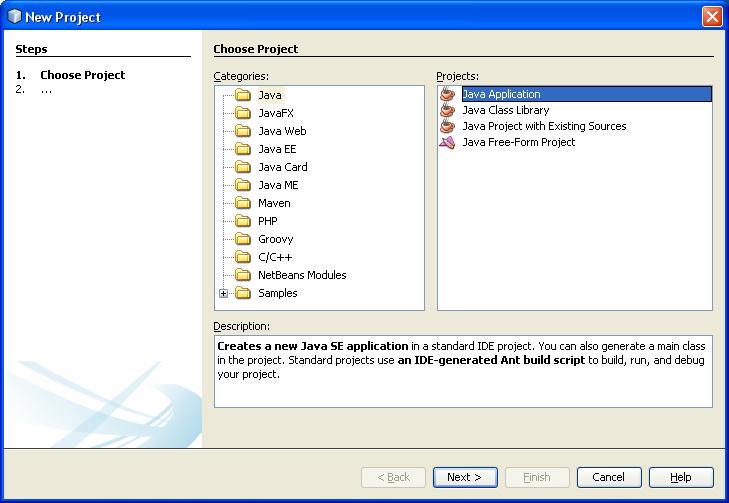Choose the Groovy category

point(274,239)
